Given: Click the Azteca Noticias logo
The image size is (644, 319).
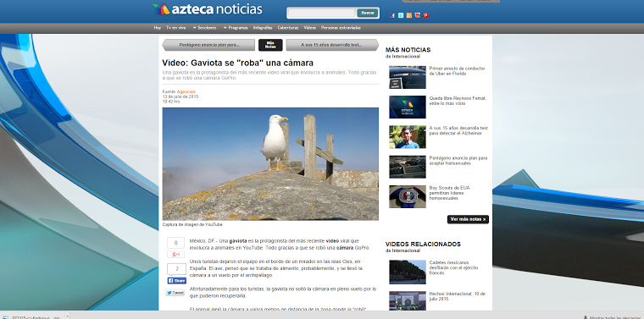Looking at the screenshot, I should coord(207,9).
